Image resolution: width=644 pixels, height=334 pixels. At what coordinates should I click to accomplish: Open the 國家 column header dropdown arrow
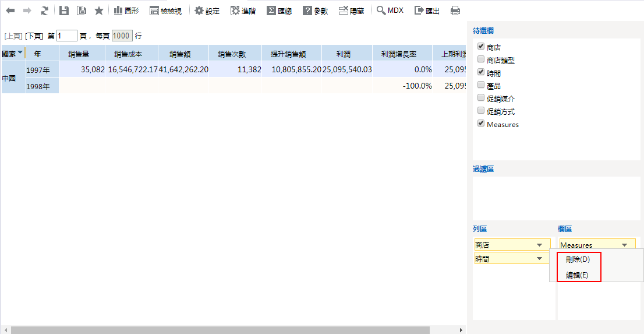[x=20, y=53]
